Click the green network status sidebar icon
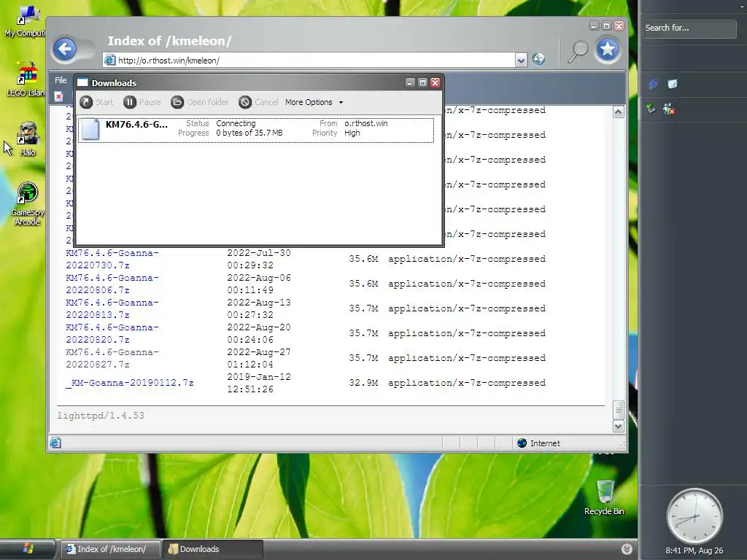 [x=651, y=109]
